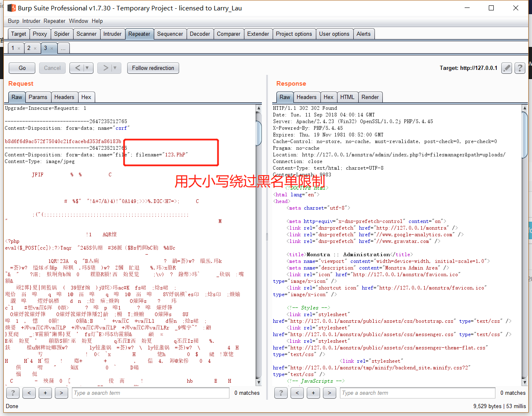Viewport: 532px width, 416px height.
Task: Switch to the Scanner tab
Action: coord(86,34)
